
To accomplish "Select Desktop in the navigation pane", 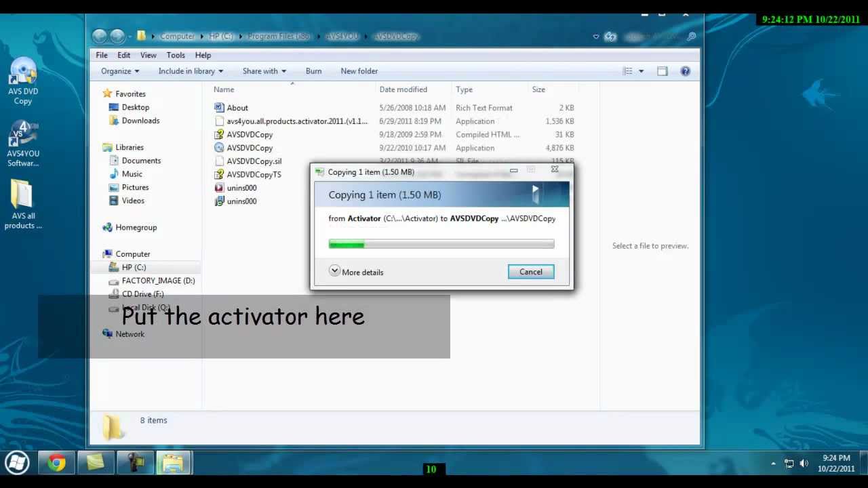I will pyautogui.click(x=136, y=107).
